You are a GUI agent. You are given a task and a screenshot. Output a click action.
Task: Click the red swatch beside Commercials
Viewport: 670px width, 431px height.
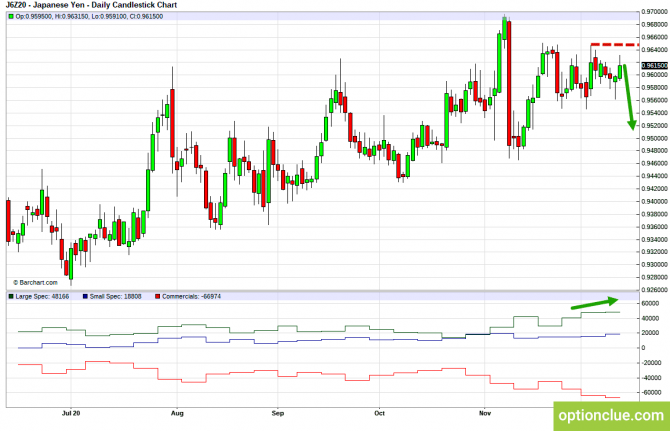[158, 296]
